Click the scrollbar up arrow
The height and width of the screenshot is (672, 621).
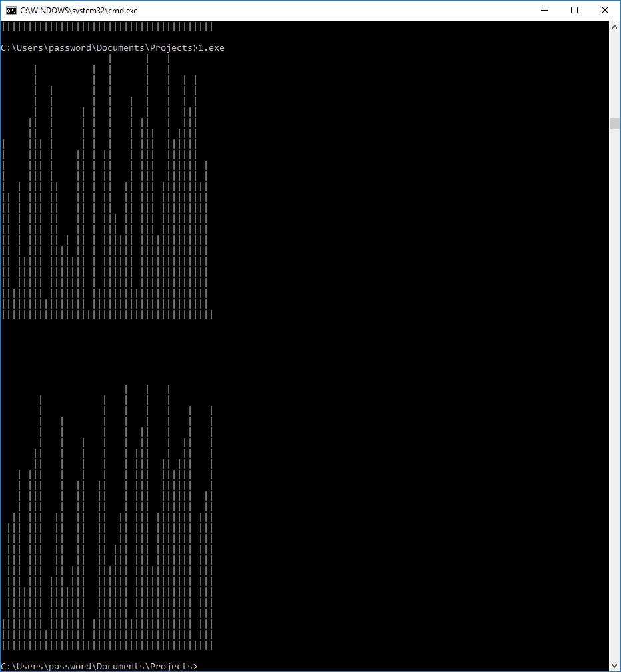pos(614,27)
